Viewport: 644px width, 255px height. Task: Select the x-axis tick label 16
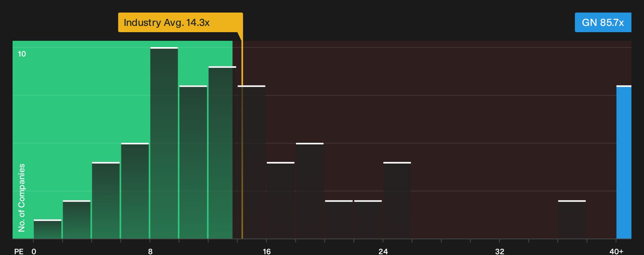[267, 251]
